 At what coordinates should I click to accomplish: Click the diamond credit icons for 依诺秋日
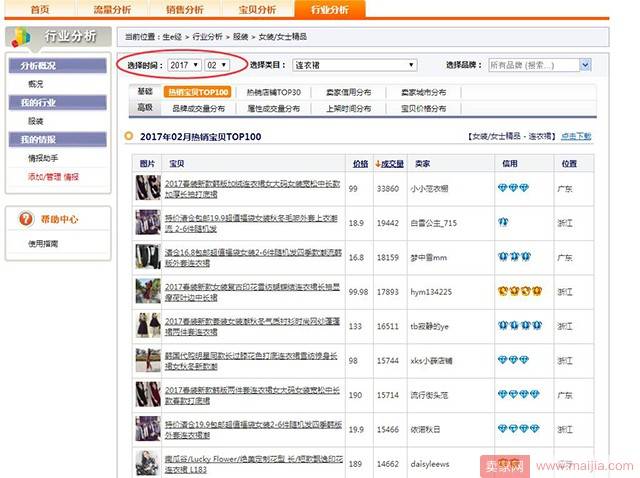pos(518,429)
